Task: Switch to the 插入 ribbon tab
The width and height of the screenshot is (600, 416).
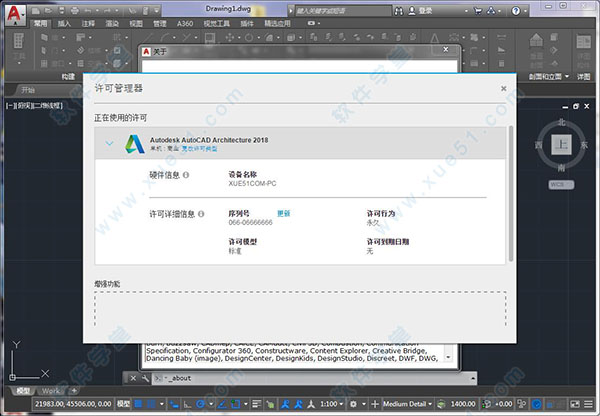Action: (64, 24)
